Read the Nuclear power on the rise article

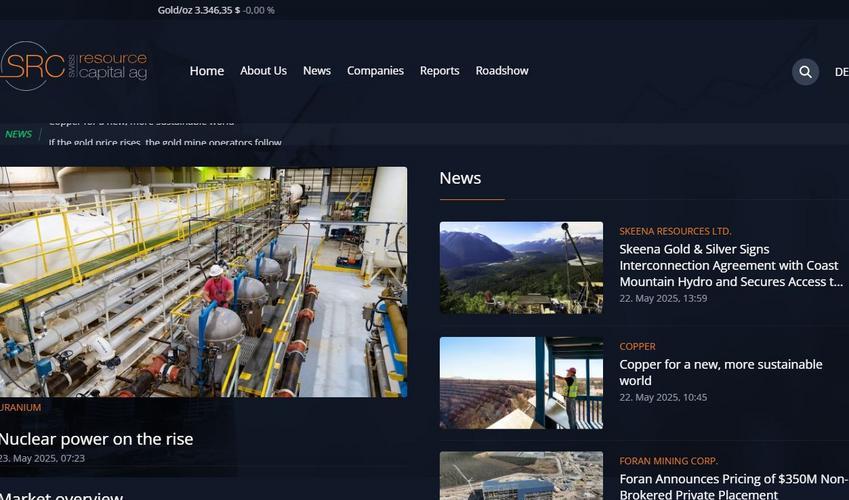coord(96,439)
